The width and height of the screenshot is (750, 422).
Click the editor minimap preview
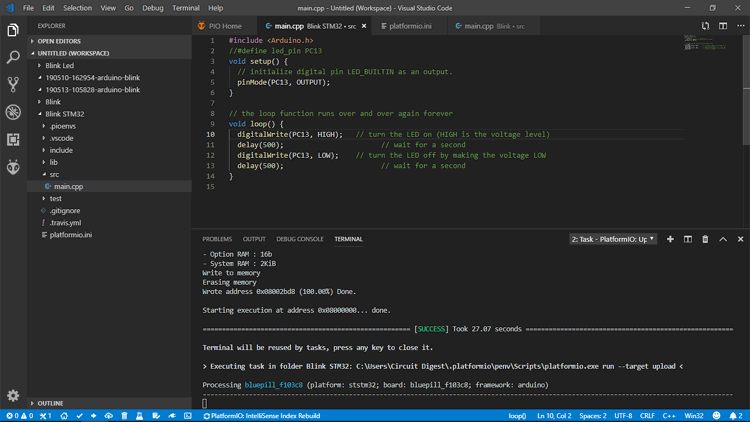[x=705, y=43]
